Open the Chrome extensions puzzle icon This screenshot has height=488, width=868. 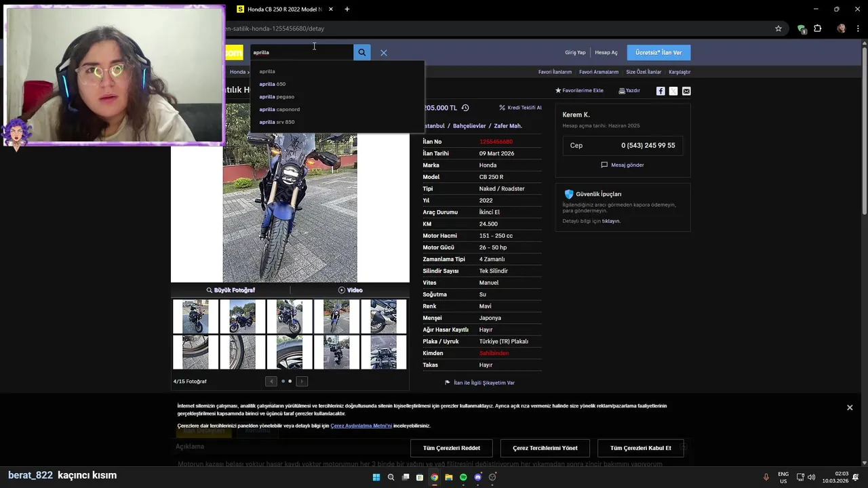pyautogui.click(x=818, y=28)
